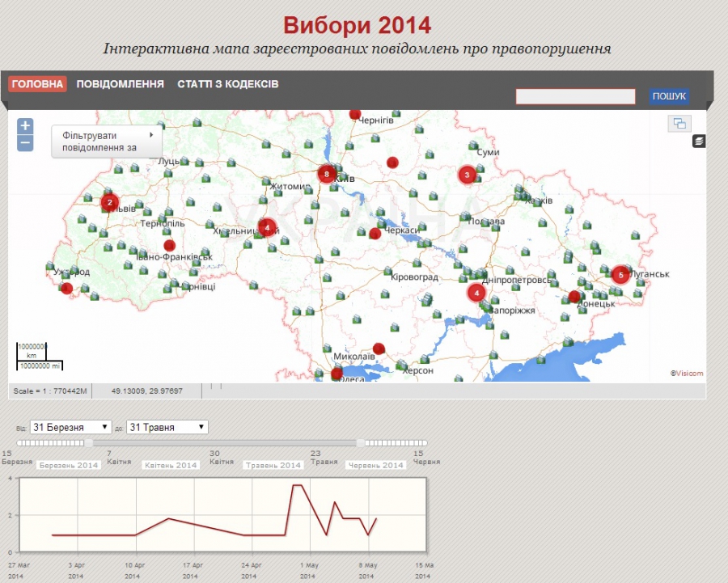The width and height of the screenshot is (728, 583).
Task: Open the map layers switcher icon
Action: [699, 142]
